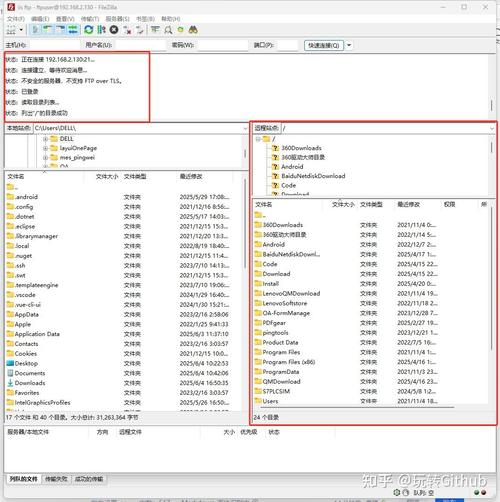Viewport: 500px width, 502px height.
Task: Reconnect to last used server
Action: tap(140, 30)
